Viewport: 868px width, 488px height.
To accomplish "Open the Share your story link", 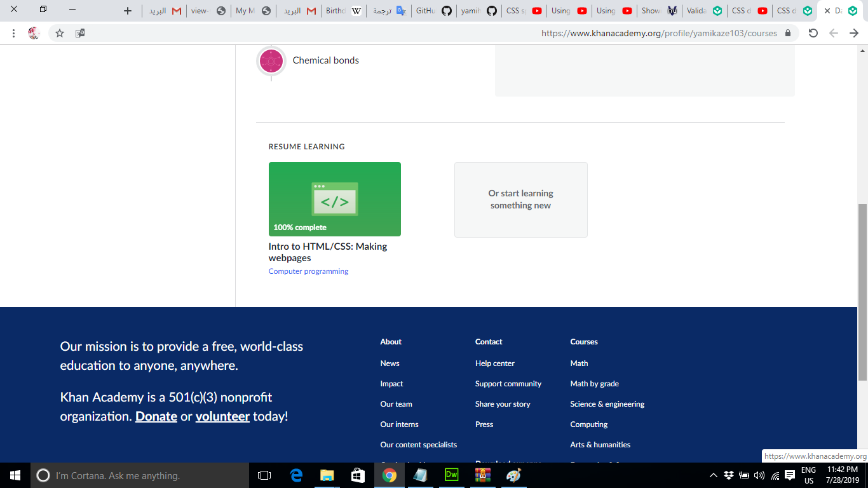I will pos(503,404).
